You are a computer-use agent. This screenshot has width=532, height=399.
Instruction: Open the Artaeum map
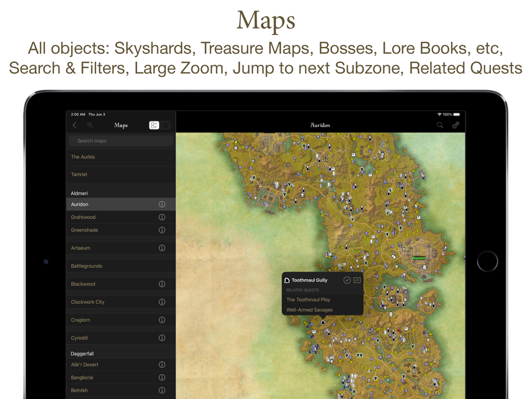(121, 248)
